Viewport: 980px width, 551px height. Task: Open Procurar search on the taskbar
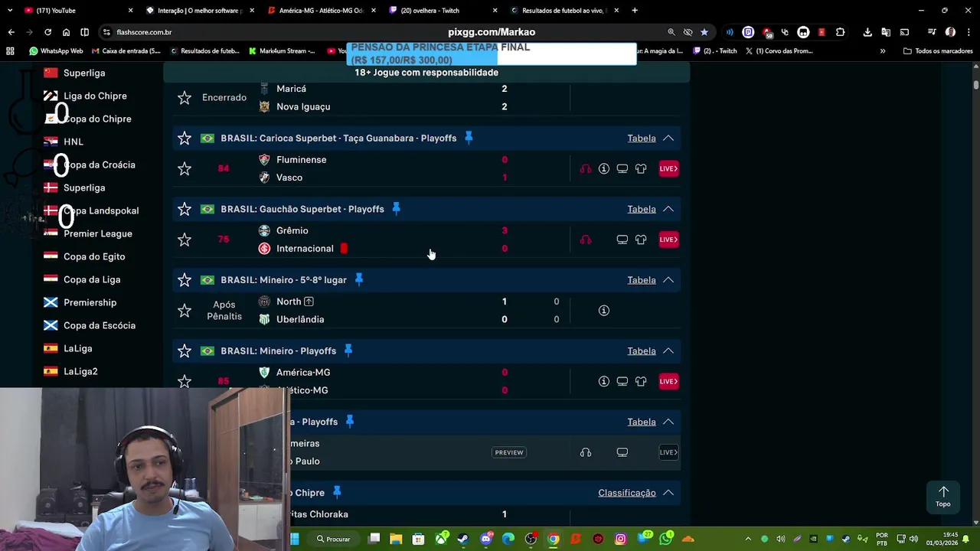tap(334, 540)
